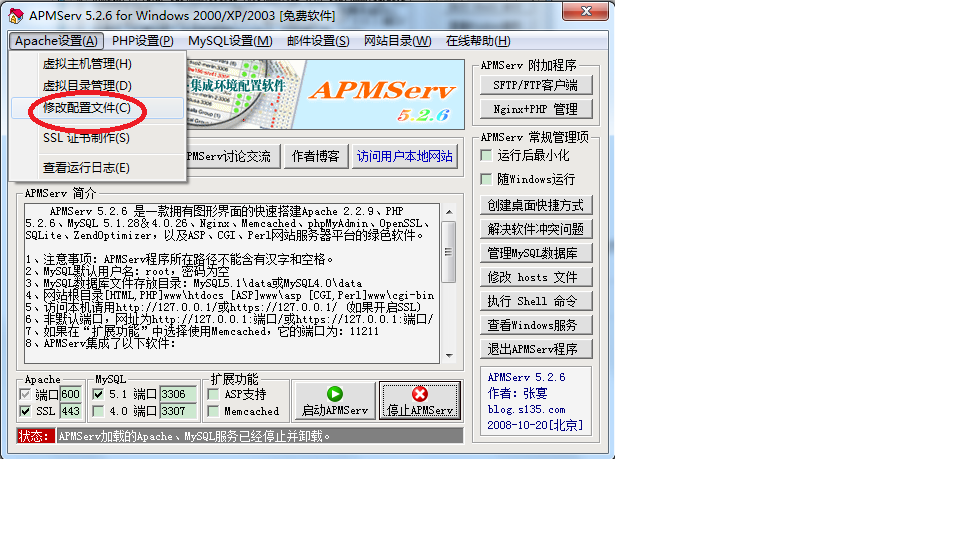This screenshot has height=540, width=960.
Task: Select 虚拟主机管理(H) menu entry
Action: tap(97, 64)
